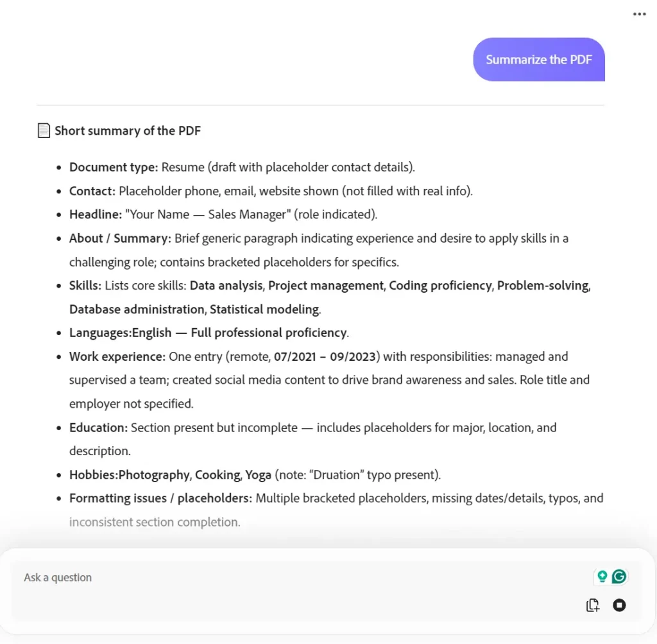Open Grammarly from the question box
This screenshot has width=657, height=644.
point(619,577)
